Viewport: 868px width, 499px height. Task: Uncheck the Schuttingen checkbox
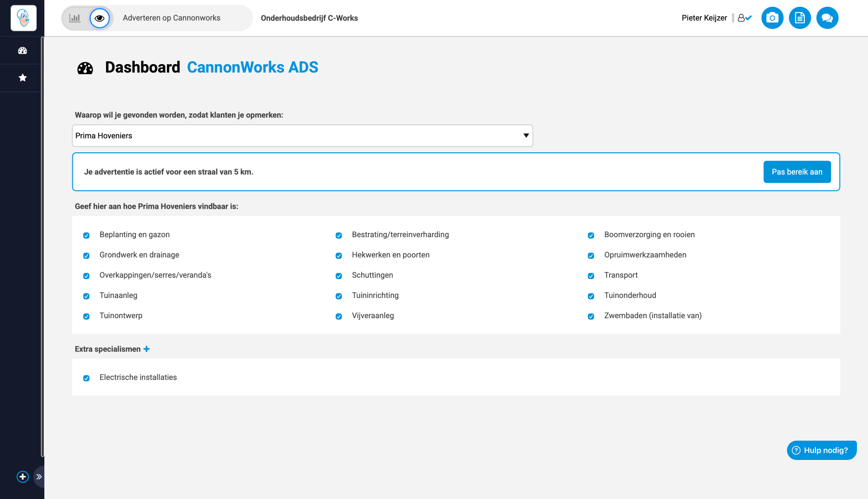pos(339,276)
